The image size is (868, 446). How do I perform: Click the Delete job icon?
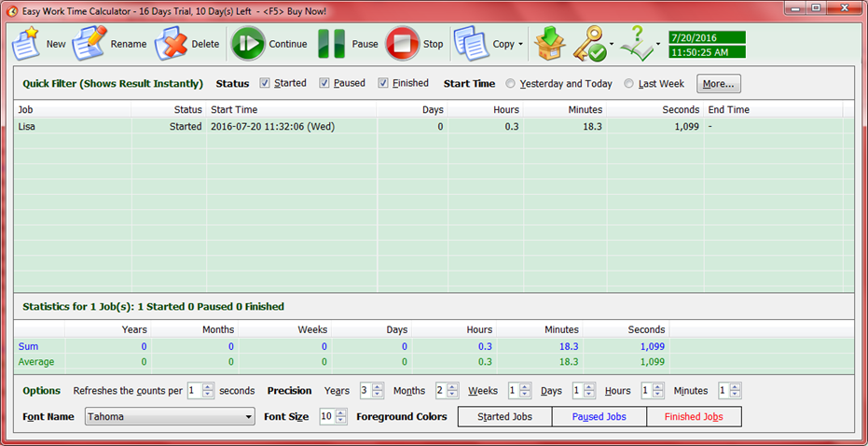pos(171,43)
